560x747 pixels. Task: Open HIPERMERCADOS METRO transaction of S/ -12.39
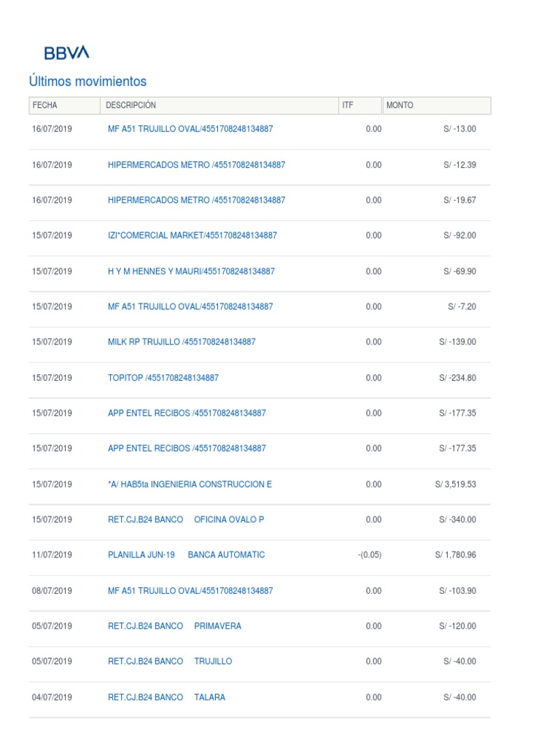coord(196,165)
